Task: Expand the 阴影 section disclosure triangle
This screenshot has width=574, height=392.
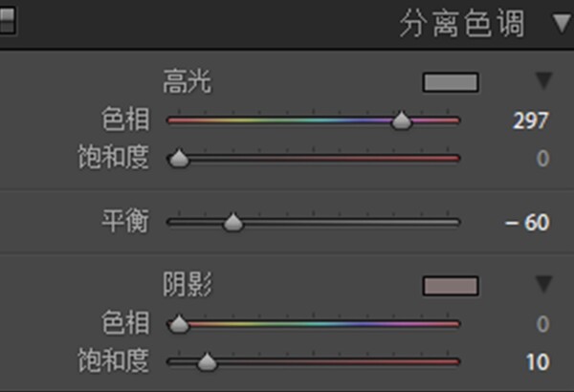Action: pyautogui.click(x=544, y=284)
